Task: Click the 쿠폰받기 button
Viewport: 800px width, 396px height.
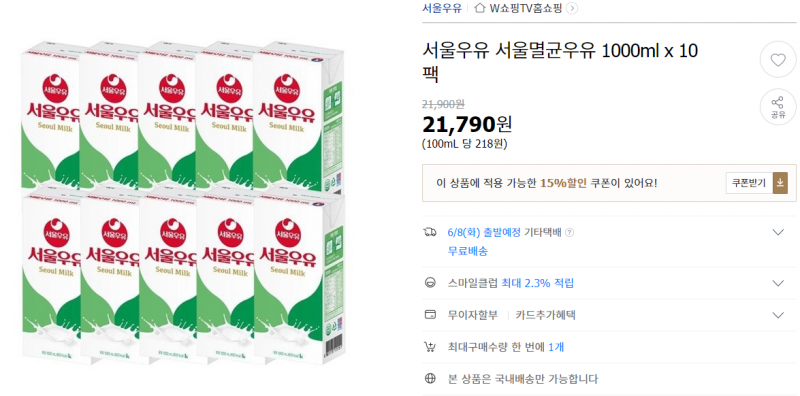Action: tap(749, 183)
